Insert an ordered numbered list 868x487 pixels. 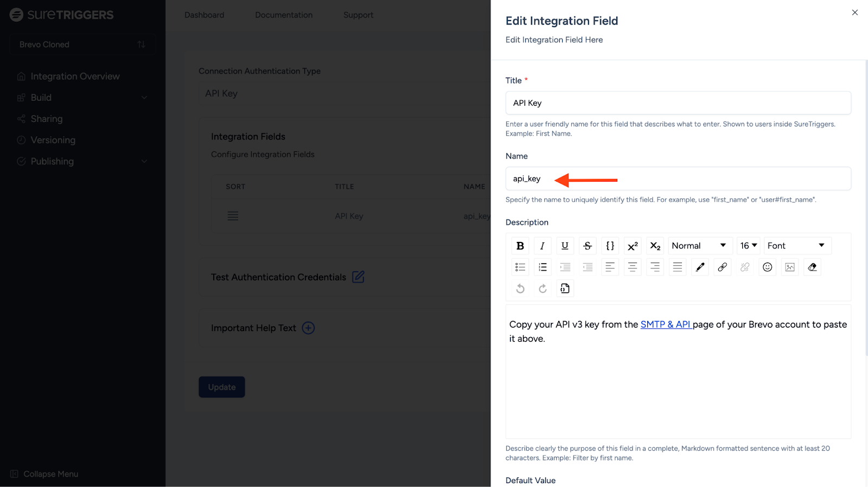542,267
